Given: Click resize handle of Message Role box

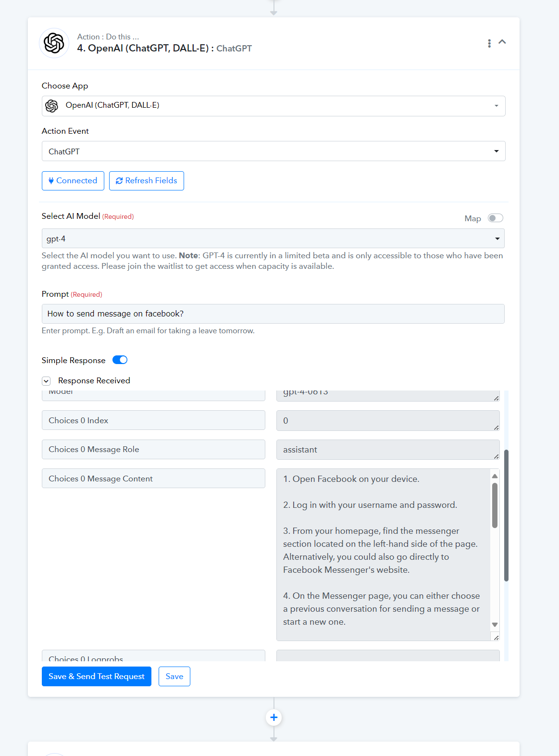Looking at the screenshot, I should [496, 456].
